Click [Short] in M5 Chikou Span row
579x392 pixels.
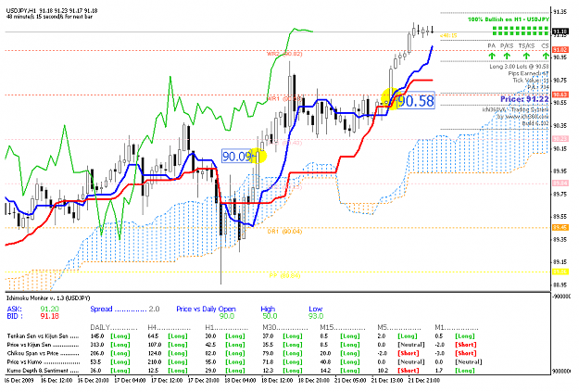409,353
